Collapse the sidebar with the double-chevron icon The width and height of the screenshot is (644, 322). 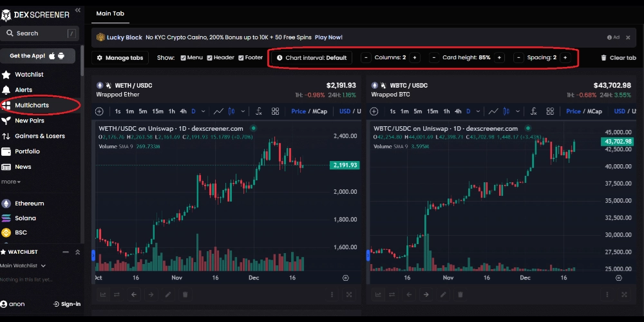click(78, 10)
